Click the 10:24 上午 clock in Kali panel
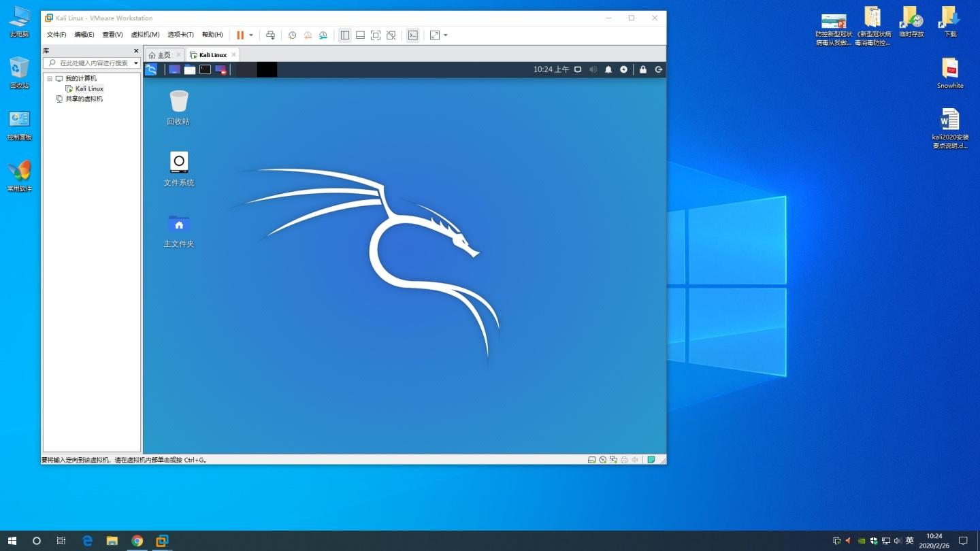This screenshot has height=551, width=980. (x=551, y=69)
